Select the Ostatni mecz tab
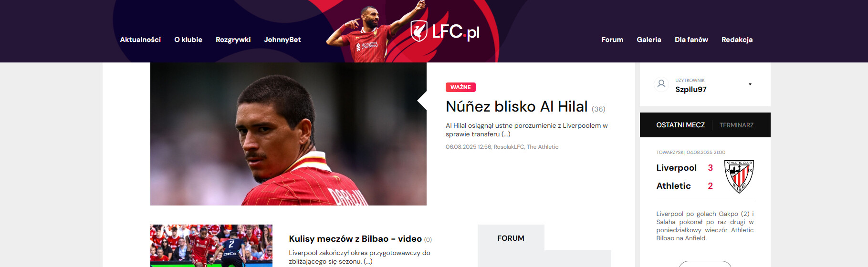868x267 pixels. point(680,125)
